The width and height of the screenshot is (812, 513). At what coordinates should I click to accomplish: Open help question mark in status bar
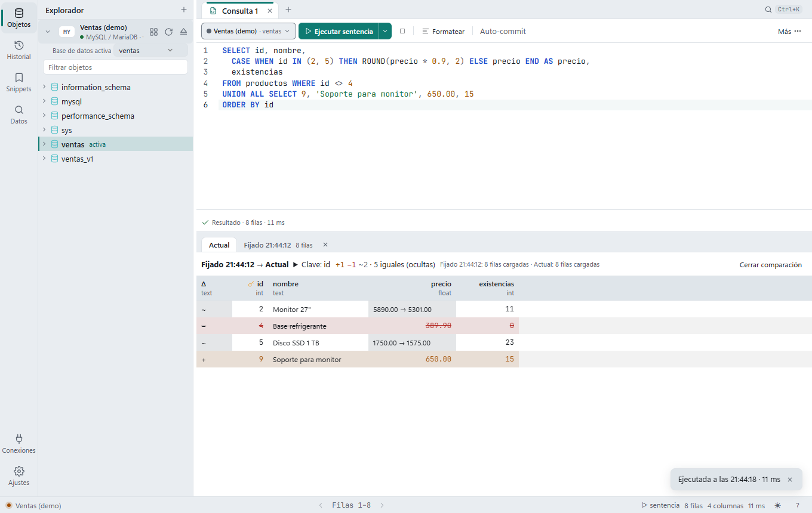(797, 505)
